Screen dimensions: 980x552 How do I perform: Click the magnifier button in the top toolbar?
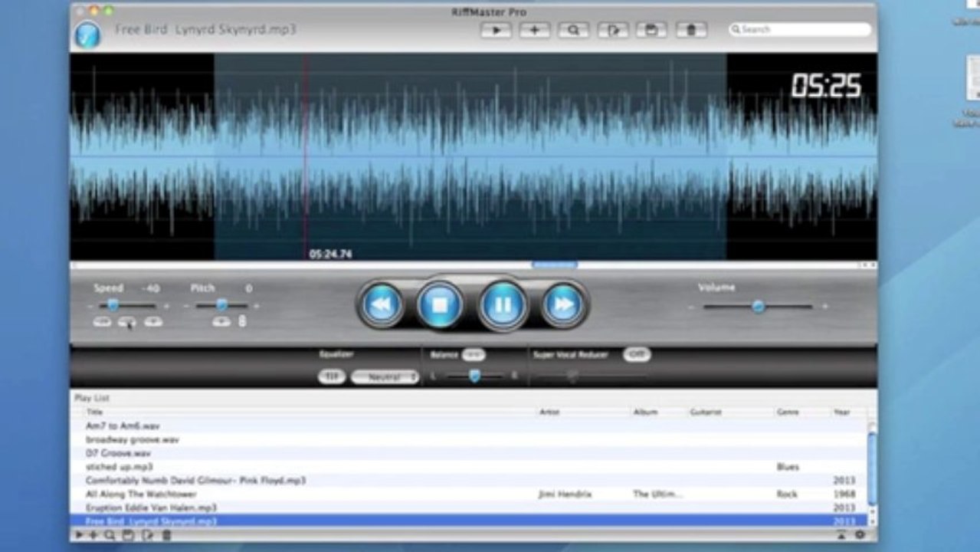coord(573,30)
